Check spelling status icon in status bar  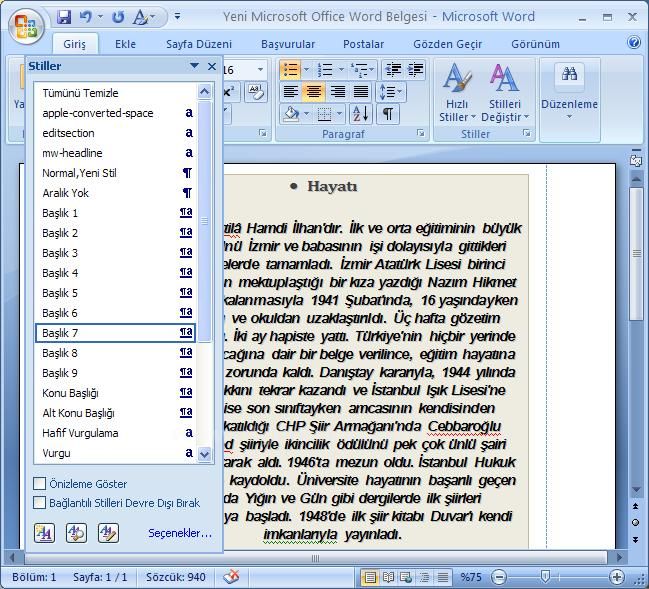click(231, 577)
